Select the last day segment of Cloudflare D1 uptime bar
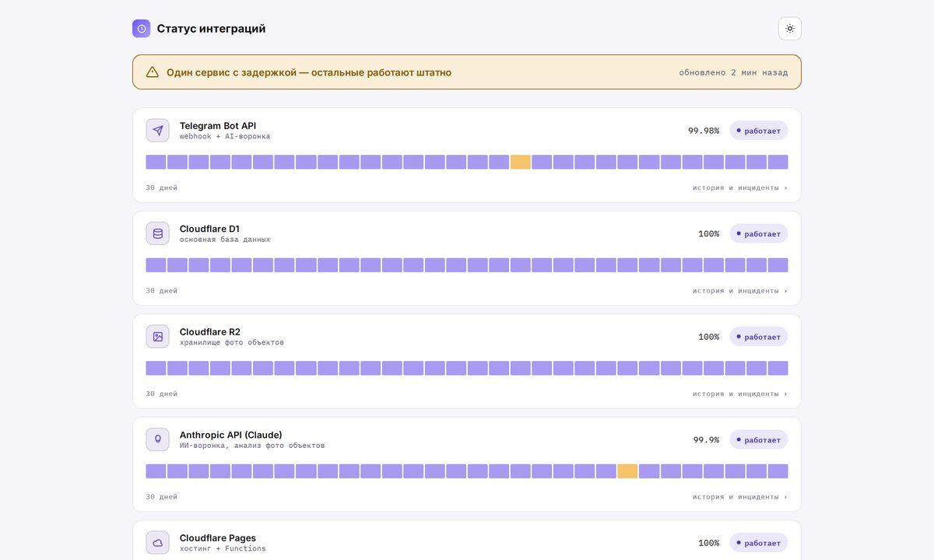 [778, 265]
